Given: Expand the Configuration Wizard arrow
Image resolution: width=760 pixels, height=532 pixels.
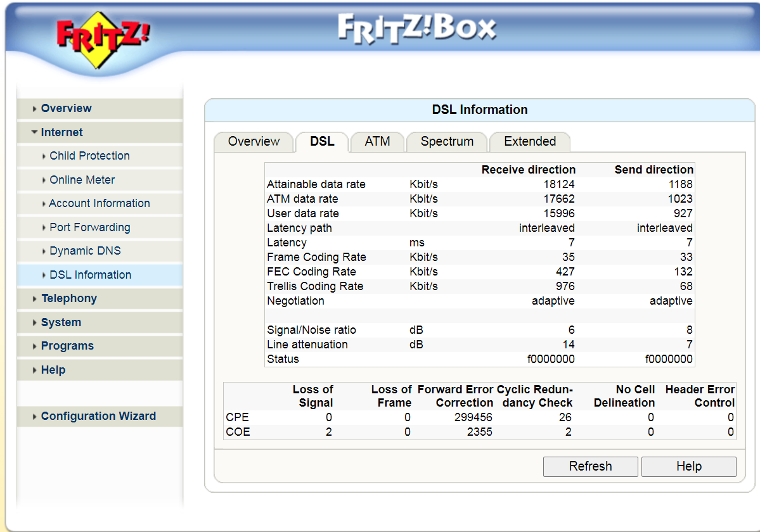Looking at the screenshot, I should [x=34, y=416].
